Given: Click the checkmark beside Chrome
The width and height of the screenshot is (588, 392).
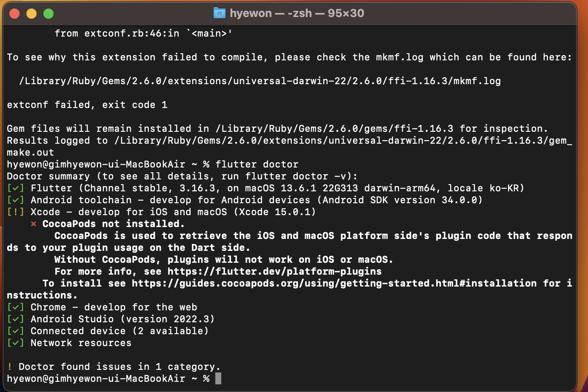Looking at the screenshot, I should 16,307.
